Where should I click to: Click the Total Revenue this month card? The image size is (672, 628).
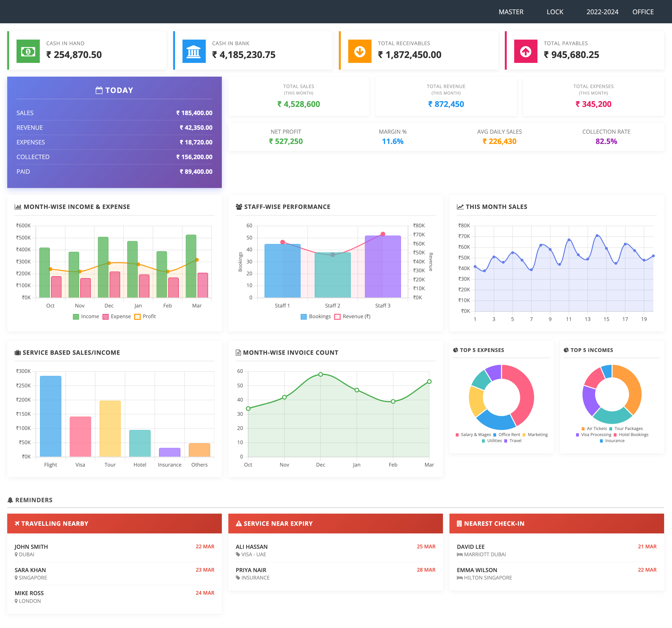pyautogui.click(x=446, y=96)
